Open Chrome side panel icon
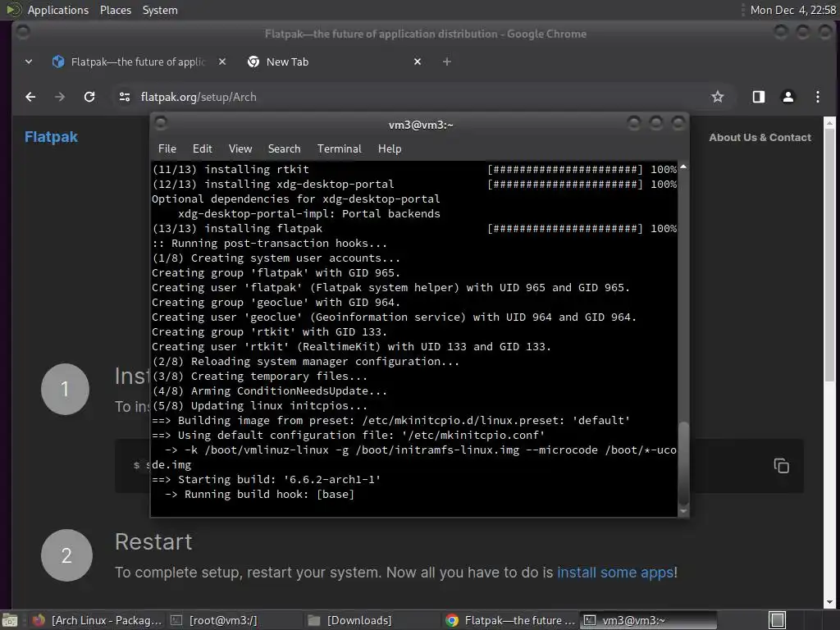Screen dimensions: 840x630 [759, 97]
